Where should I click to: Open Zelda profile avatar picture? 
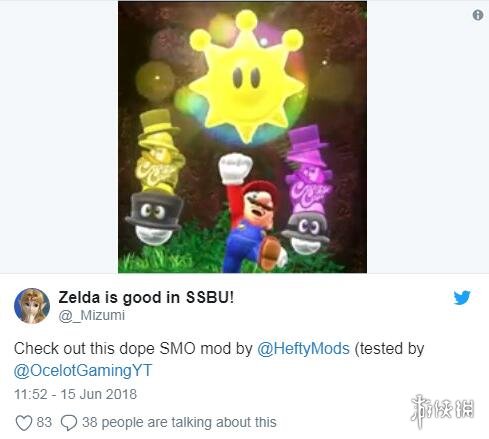click(32, 306)
